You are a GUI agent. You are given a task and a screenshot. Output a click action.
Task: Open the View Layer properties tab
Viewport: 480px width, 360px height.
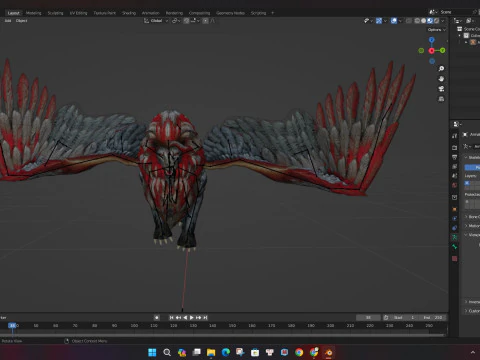pyautogui.click(x=455, y=166)
